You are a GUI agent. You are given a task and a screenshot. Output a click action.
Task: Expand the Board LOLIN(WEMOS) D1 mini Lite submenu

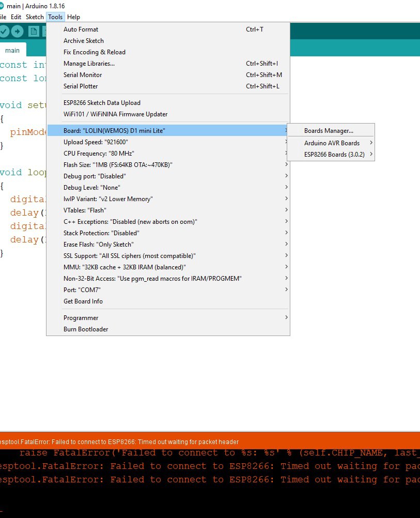click(x=168, y=130)
